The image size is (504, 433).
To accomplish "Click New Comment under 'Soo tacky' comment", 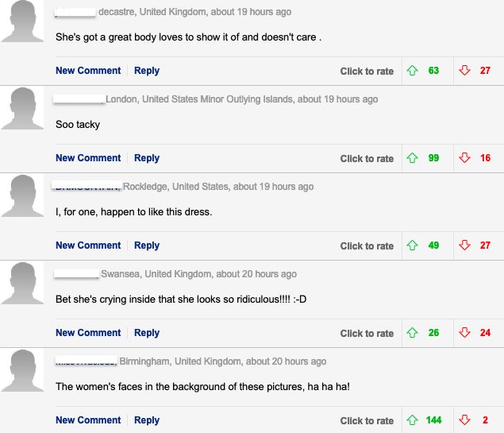I will (88, 158).
